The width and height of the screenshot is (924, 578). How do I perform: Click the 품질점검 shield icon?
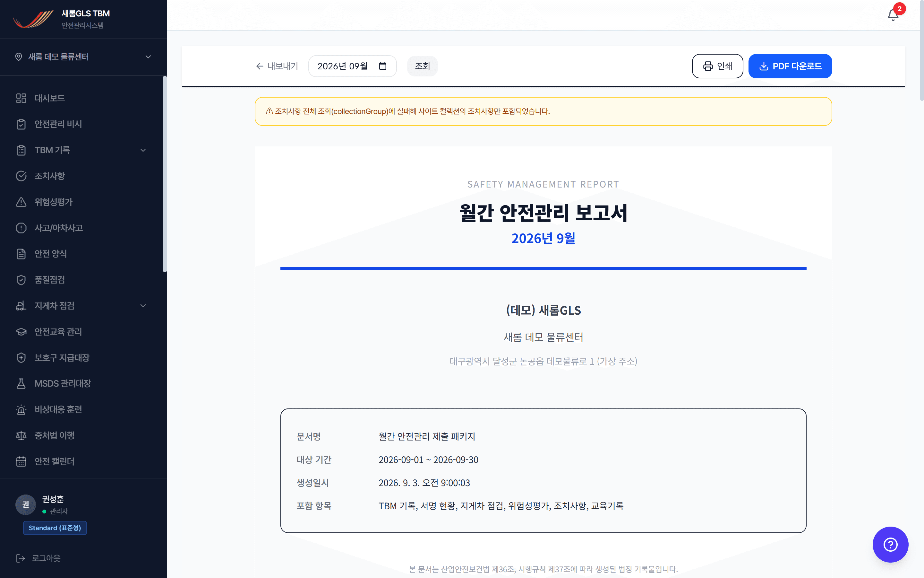coord(21,280)
